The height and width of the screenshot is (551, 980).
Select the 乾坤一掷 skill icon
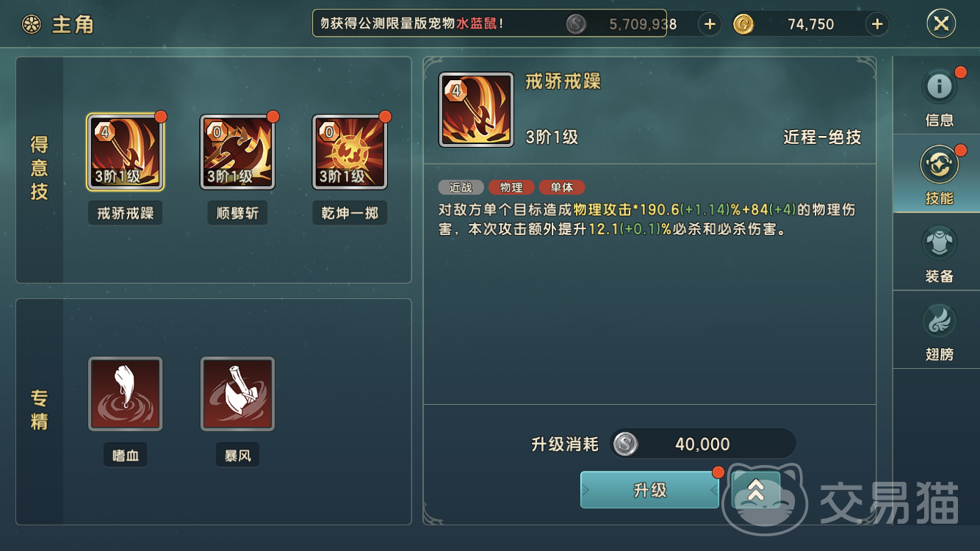[350, 152]
